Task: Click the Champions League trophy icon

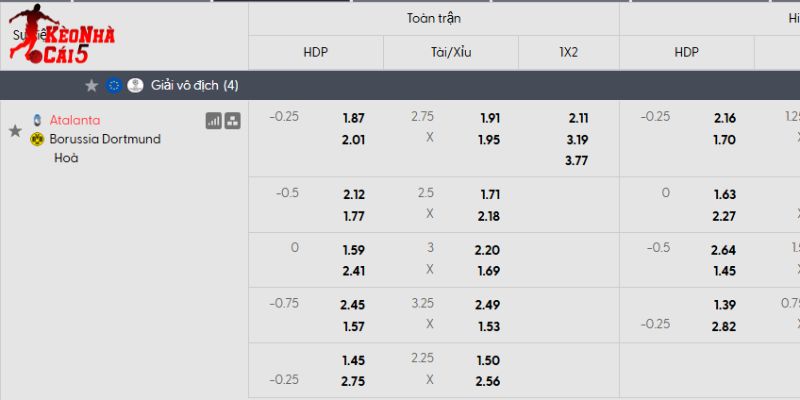Action: [x=135, y=86]
